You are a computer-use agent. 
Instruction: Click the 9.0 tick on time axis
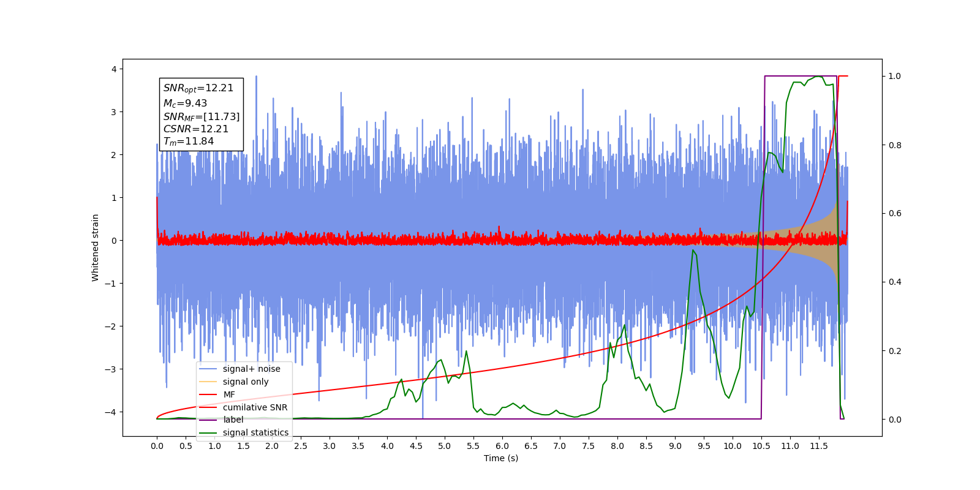675,446
